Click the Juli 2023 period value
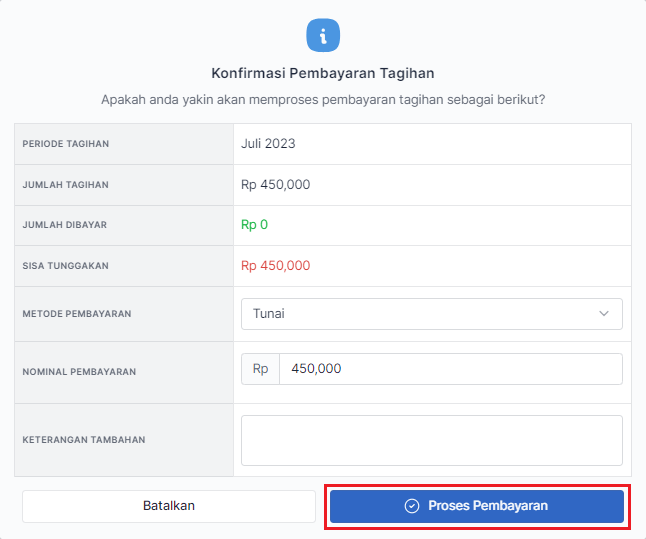This screenshot has height=539, width=646. pos(268,144)
